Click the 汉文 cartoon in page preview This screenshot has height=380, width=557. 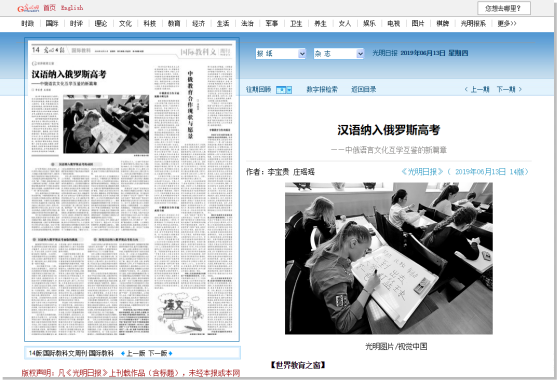[179, 313]
